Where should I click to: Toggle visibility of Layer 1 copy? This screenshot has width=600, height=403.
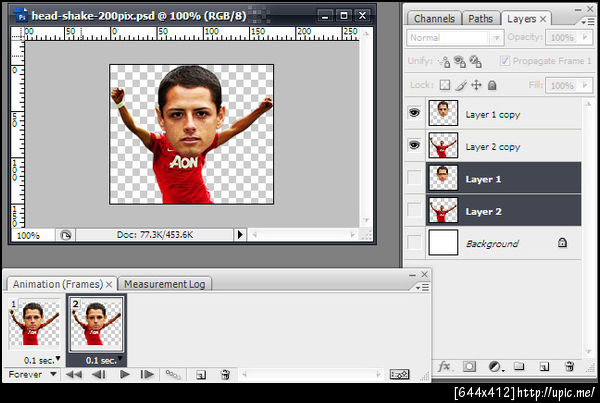tap(414, 113)
